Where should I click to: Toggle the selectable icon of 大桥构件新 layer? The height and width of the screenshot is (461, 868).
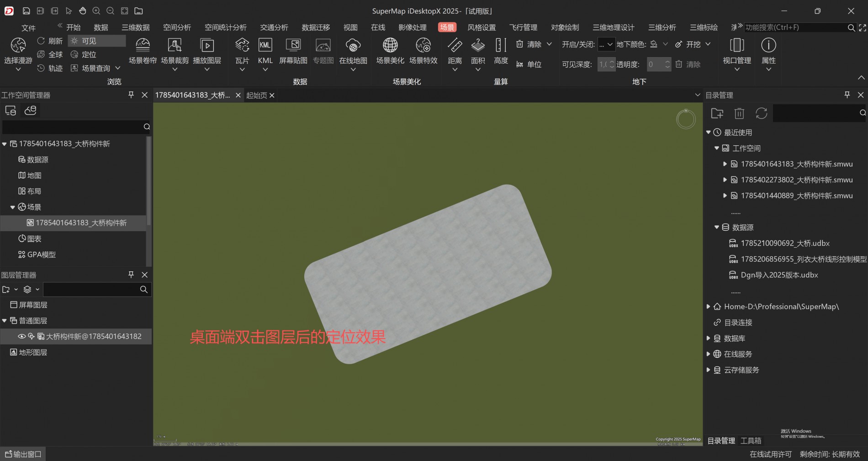pos(31,337)
